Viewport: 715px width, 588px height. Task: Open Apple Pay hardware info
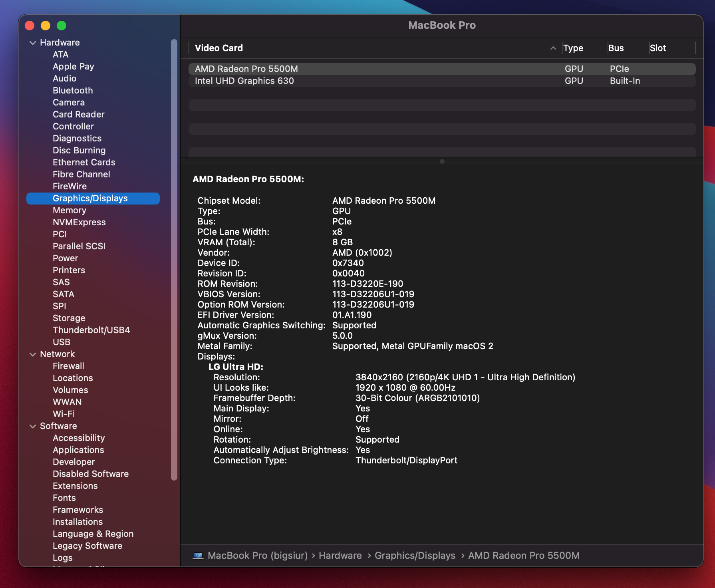pyautogui.click(x=73, y=67)
